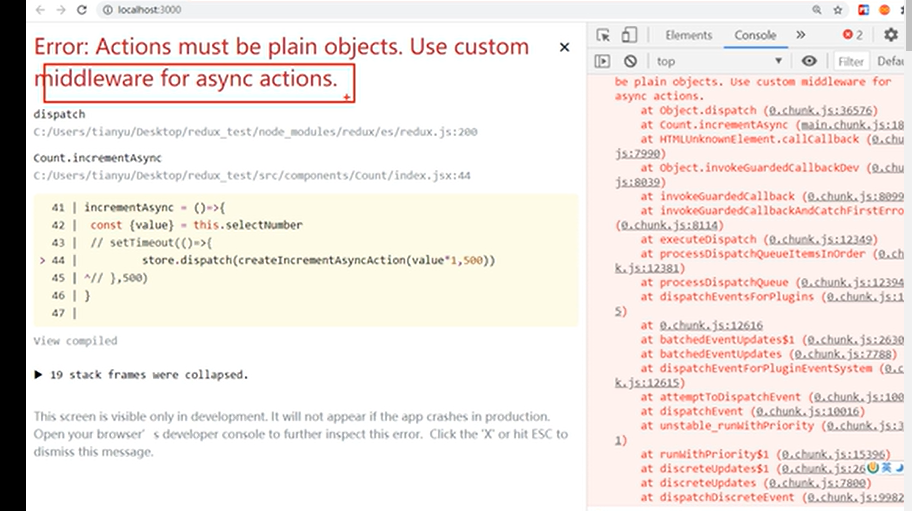The width and height of the screenshot is (912, 511).
Task: Open 0.chunk.js:9982 source link
Action: 855,497
